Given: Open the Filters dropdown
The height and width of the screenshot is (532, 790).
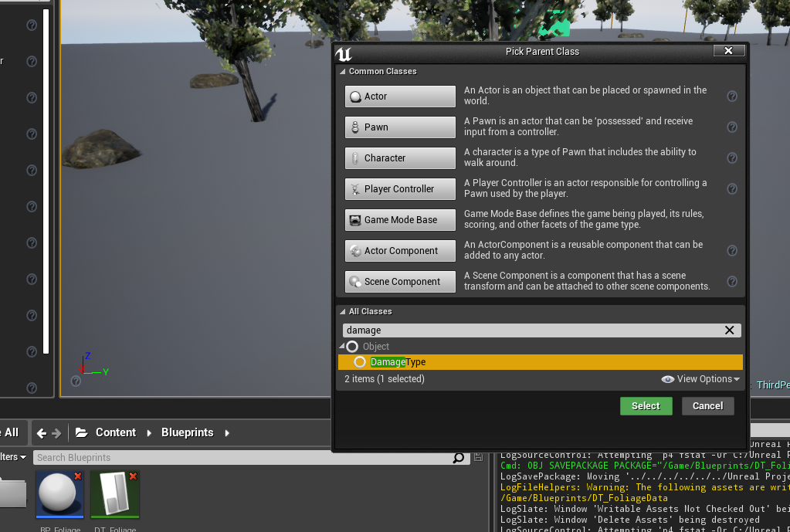Looking at the screenshot, I should pyautogui.click(x=13, y=457).
